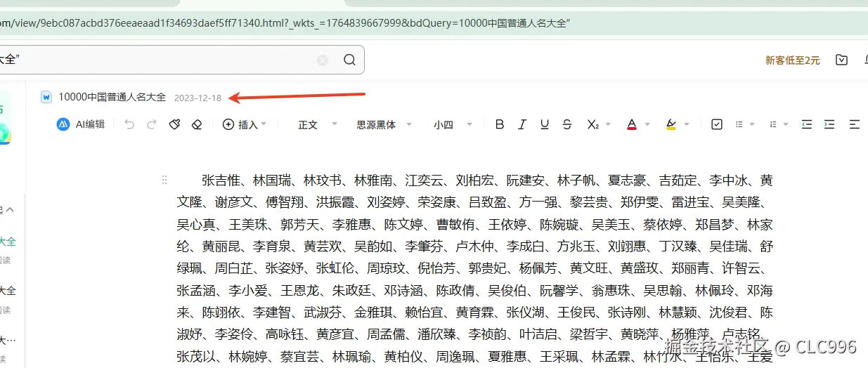
Task: Expand the bulleted list options arrow
Action: pos(753,124)
